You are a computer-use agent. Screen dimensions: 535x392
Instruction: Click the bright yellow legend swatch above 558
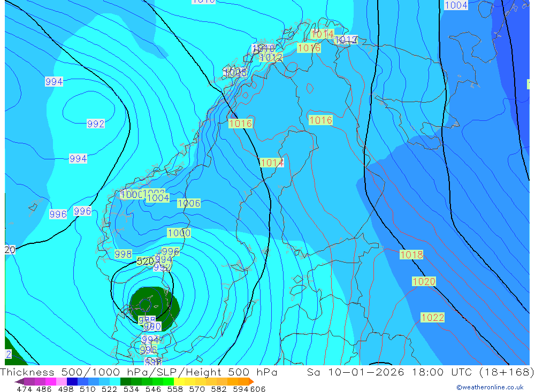click(x=179, y=381)
